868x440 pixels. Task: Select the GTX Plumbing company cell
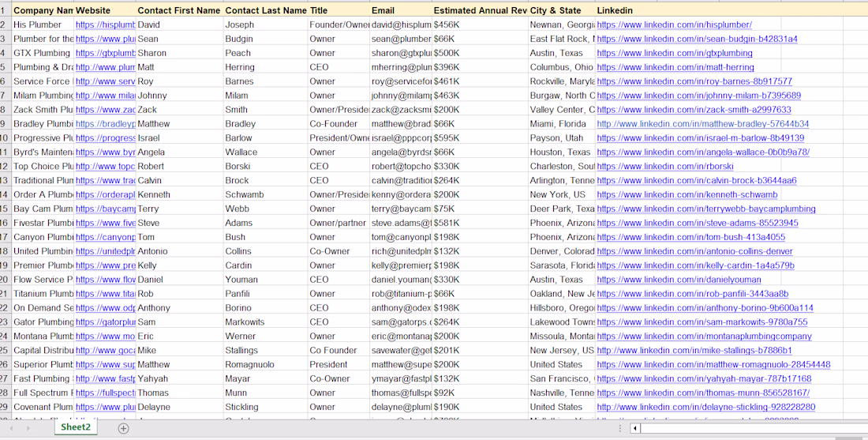(43, 53)
